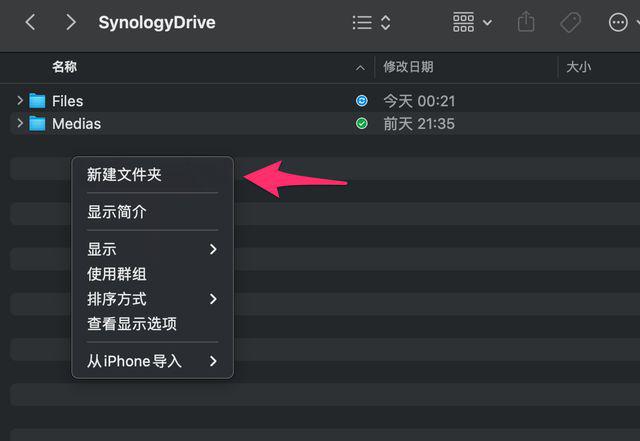
Task: Click the green synced checkmark on Medias
Action: [x=362, y=124]
